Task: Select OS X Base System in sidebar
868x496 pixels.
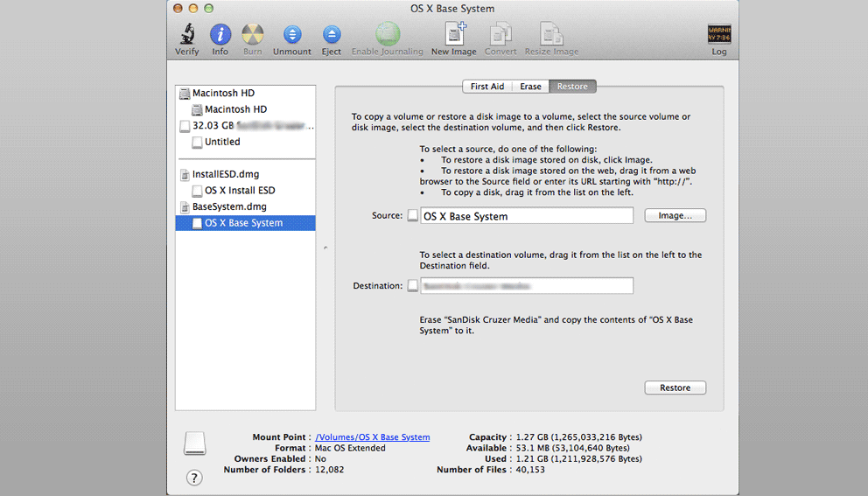Action: 246,222
